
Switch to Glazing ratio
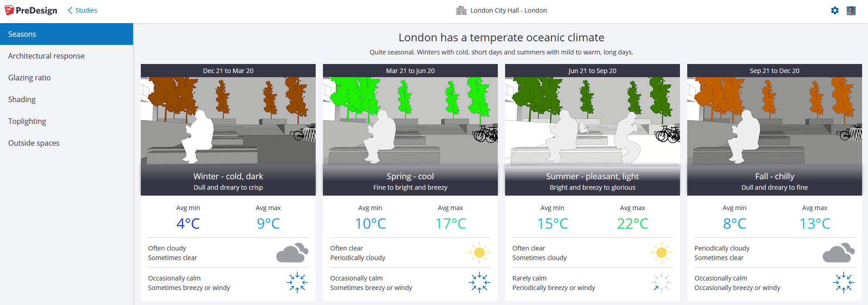tap(30, 78)
